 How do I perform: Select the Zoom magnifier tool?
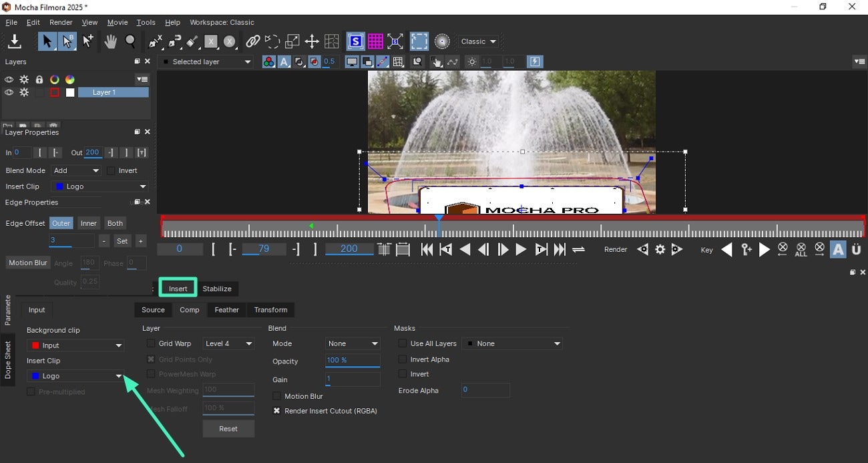click(131, 41)
